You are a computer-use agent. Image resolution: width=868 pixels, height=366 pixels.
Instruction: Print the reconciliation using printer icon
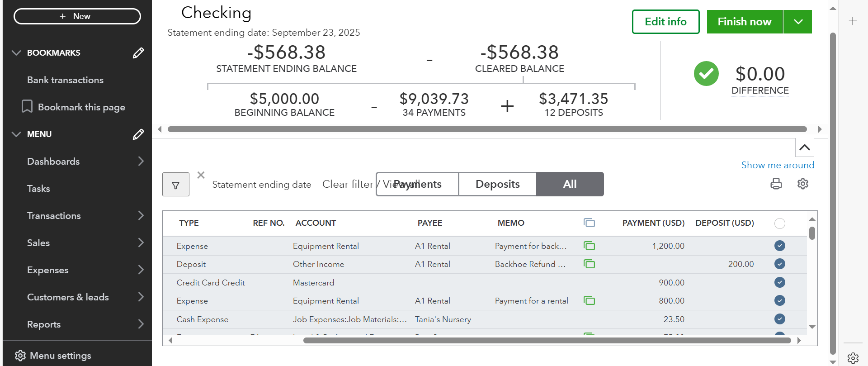(776, 184)
